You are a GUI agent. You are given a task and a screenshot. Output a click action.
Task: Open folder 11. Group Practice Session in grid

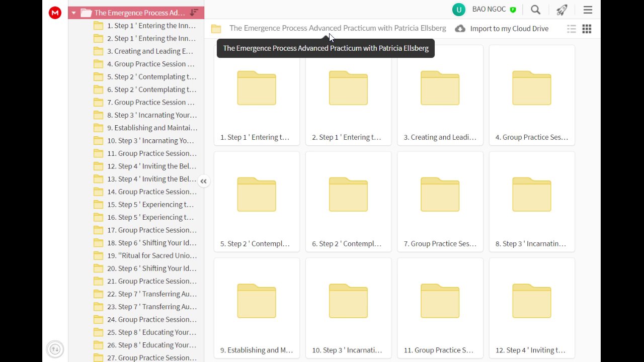(440, 308)
